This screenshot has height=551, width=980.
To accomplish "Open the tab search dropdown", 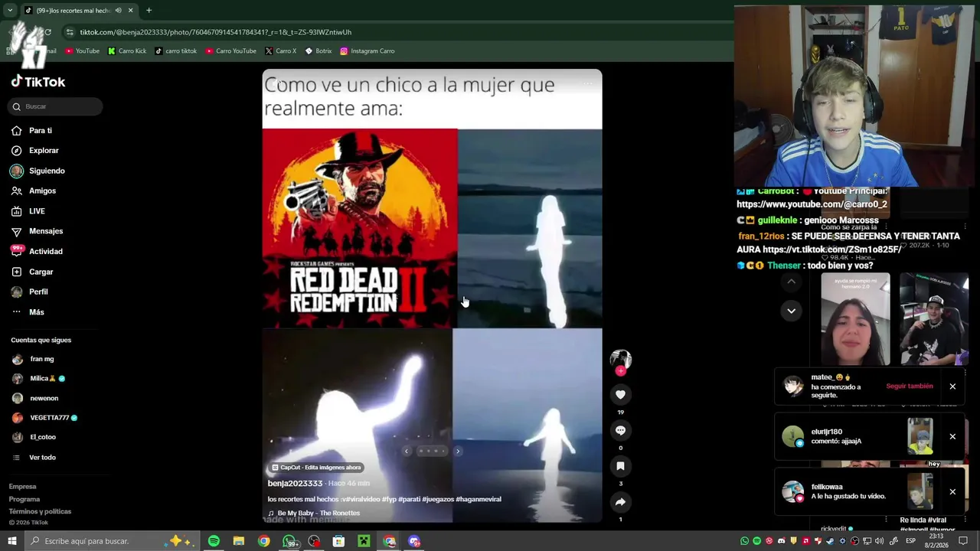I will tap(10, 11).
